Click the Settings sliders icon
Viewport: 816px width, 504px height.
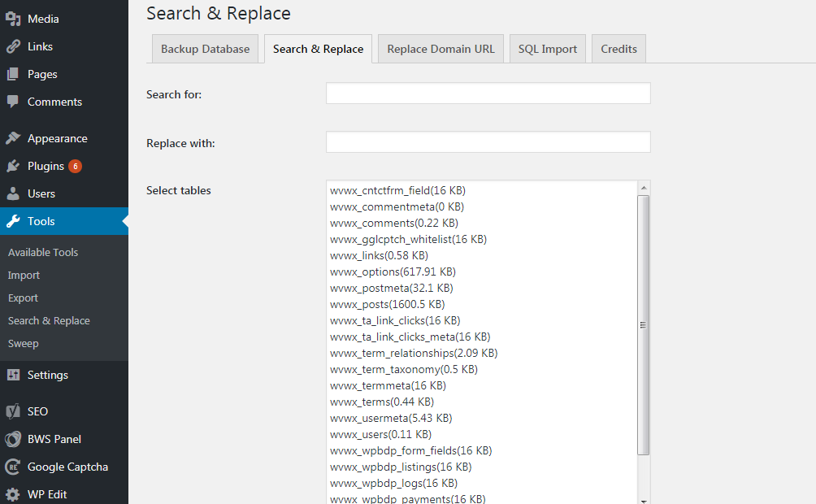click(x=13, y=375)
